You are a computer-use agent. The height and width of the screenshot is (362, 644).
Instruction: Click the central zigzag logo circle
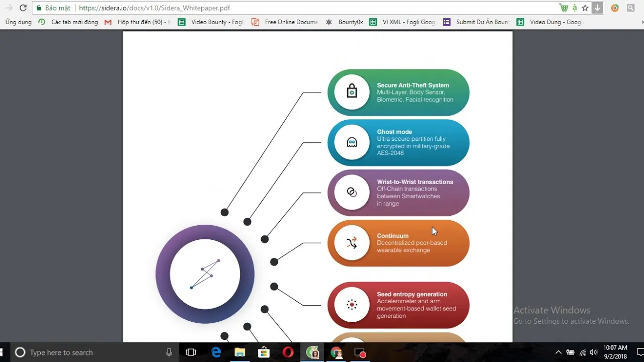[x=205, y=274]
